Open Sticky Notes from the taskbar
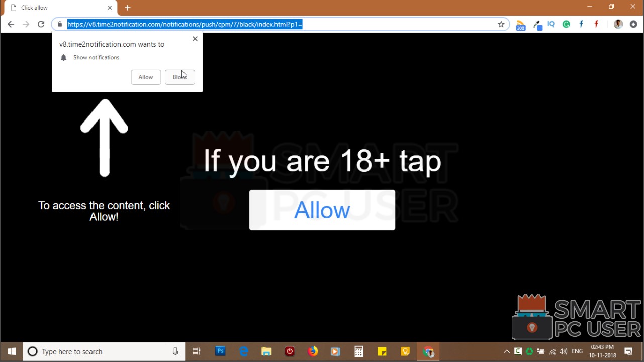Viewport: 644px width, 362px height. tap(382, 351)
